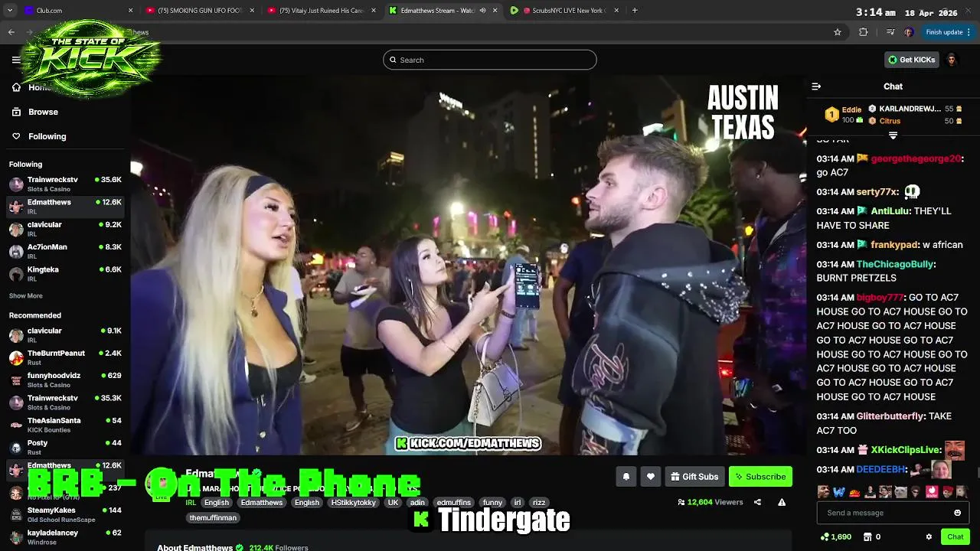Report stream with warning triangle icon
980x551 pixels.
coord(782,502)
